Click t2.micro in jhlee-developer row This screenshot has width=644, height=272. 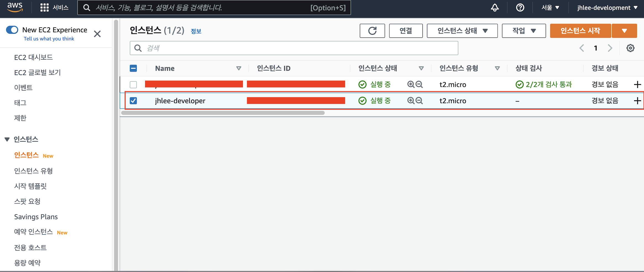pyautogui.click(x=453, y=101)
